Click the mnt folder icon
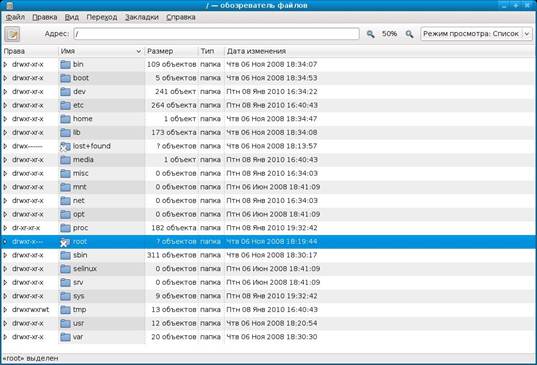The height and width of the screenshot is (365, 537). pos(65,187)
